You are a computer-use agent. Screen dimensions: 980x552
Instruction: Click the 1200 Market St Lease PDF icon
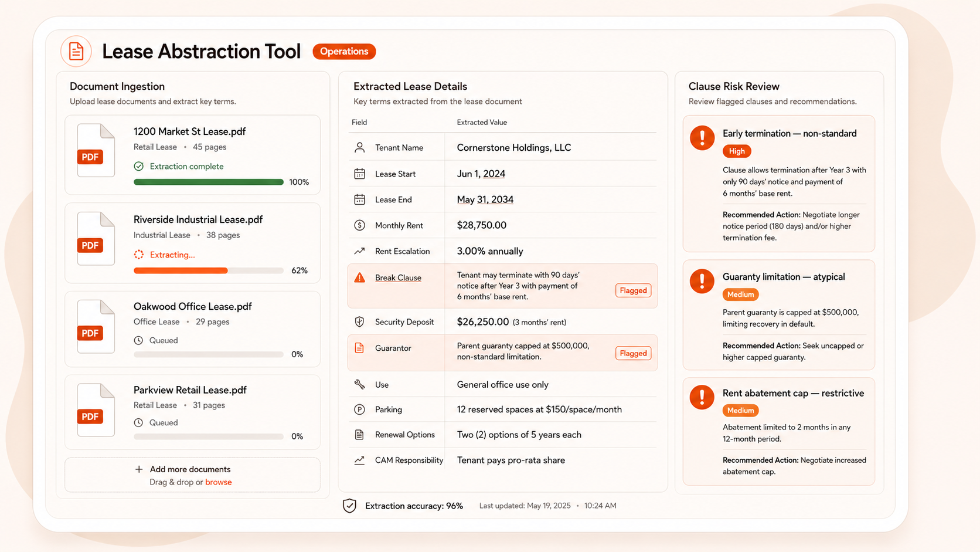point(96,150)
